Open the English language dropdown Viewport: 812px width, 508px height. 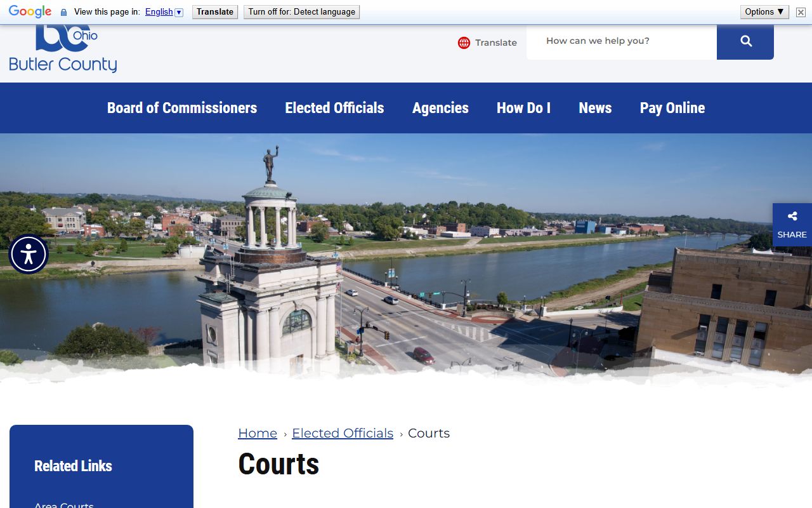pyautogui.click(x=164, y=12)
